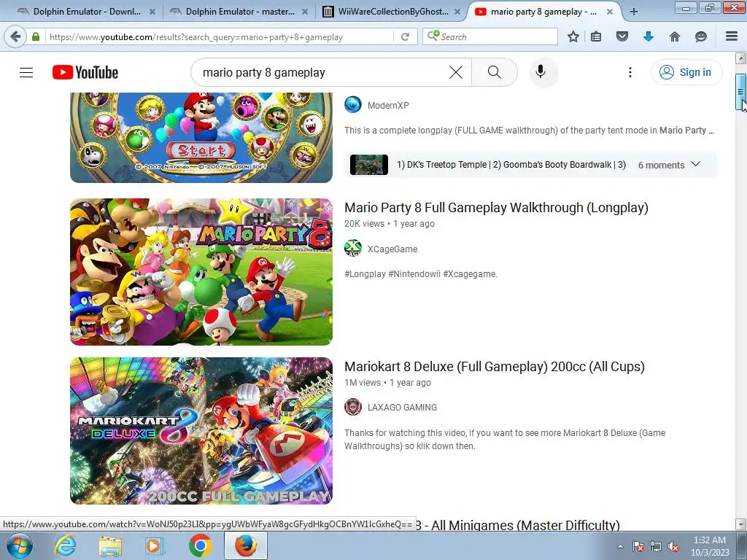The image size is (747, 560).
Task: Submit search with magnifier button
Action: click(x=495, y=72)
